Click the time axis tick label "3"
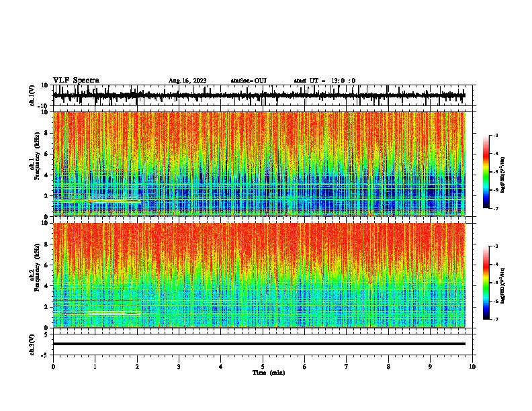Screen dimensions: 532x411 coord(179,367)
